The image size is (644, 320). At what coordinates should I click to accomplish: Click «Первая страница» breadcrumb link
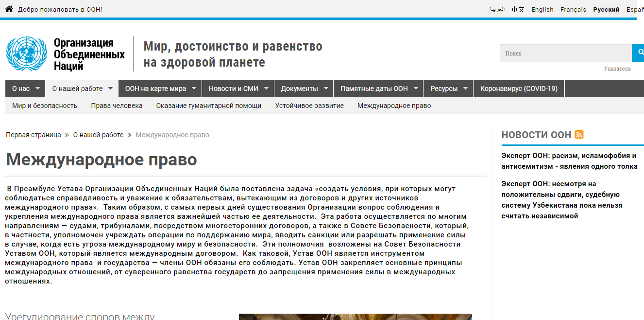click(34, 135)
